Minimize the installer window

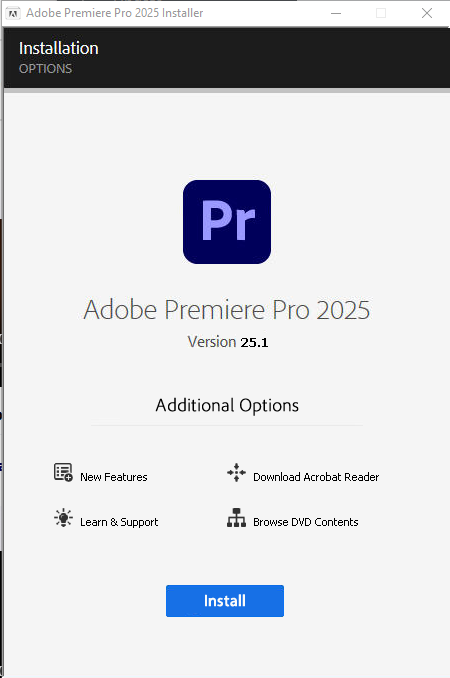[x=336, y=13]
